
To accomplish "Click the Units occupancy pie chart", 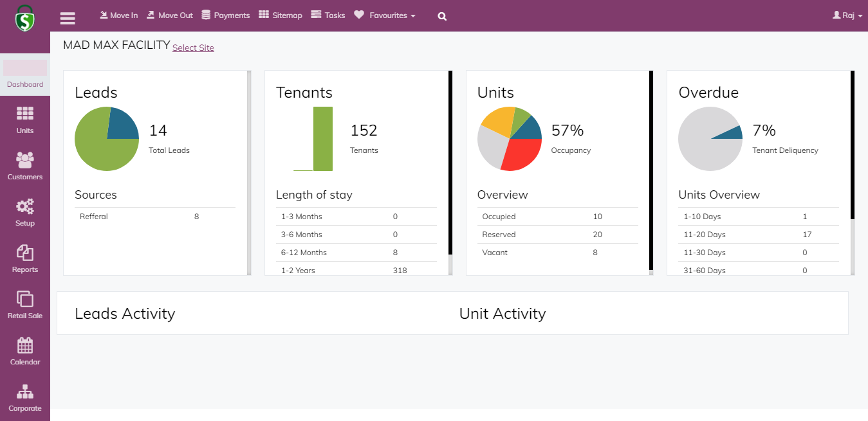I will (510, 139).
